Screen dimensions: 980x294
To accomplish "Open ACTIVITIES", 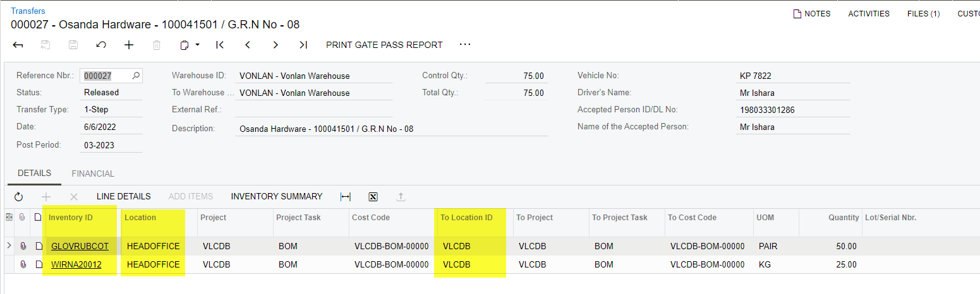I will pyautogui.click(x=869, y=14).
